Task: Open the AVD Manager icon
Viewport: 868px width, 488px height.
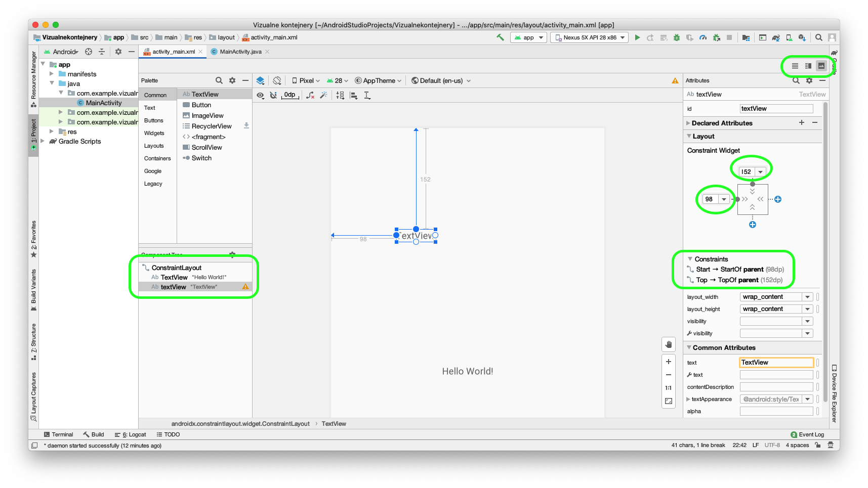Action: [x=789, y=37]
